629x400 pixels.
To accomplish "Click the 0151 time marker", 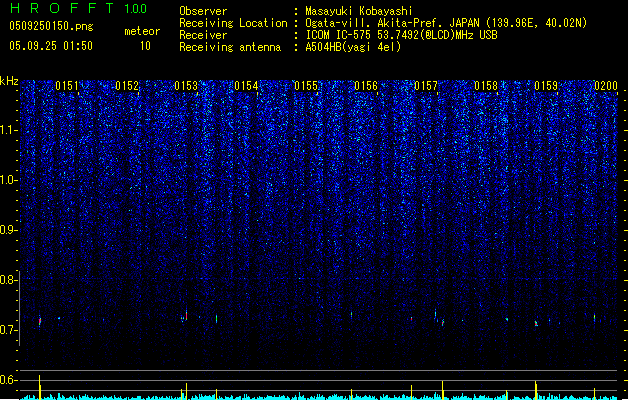I will pos(67,86).
